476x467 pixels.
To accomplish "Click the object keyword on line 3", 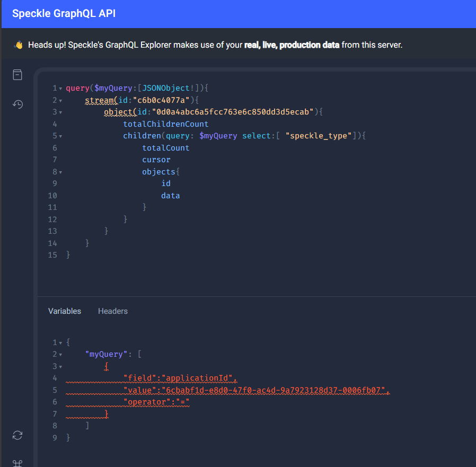I will [118, 112].
